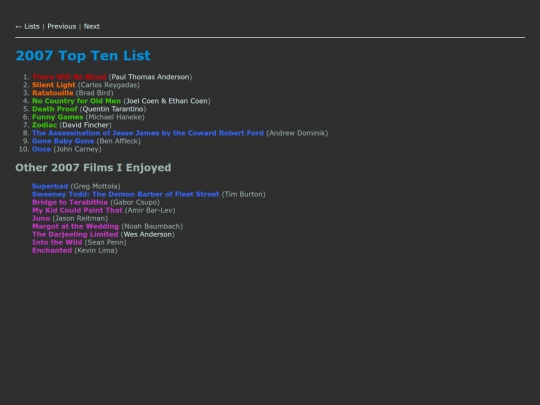The image size is (540, 405).
Task: Click director name Greg Mottola
Action: (95, 186)
